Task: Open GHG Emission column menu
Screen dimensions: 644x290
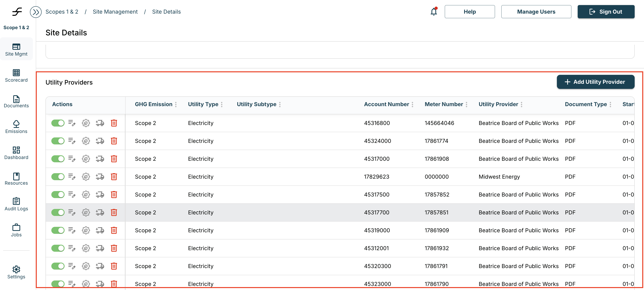Action: point(176,105)
